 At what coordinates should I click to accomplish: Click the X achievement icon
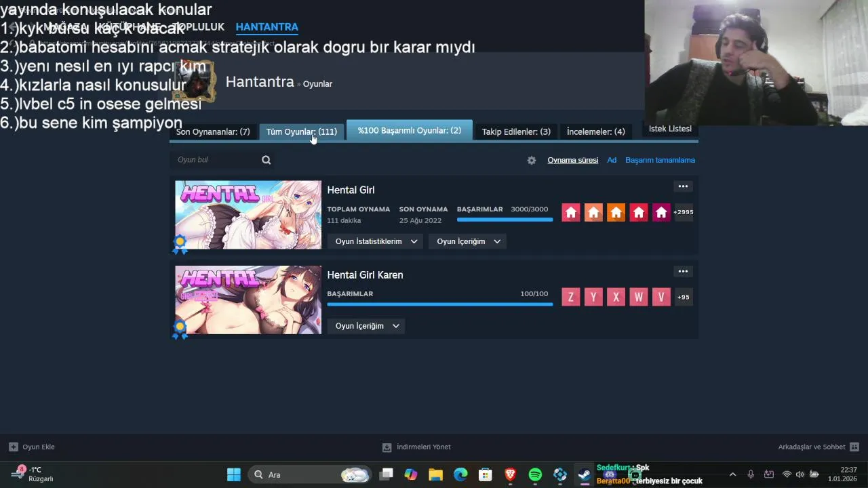(616, 297)
